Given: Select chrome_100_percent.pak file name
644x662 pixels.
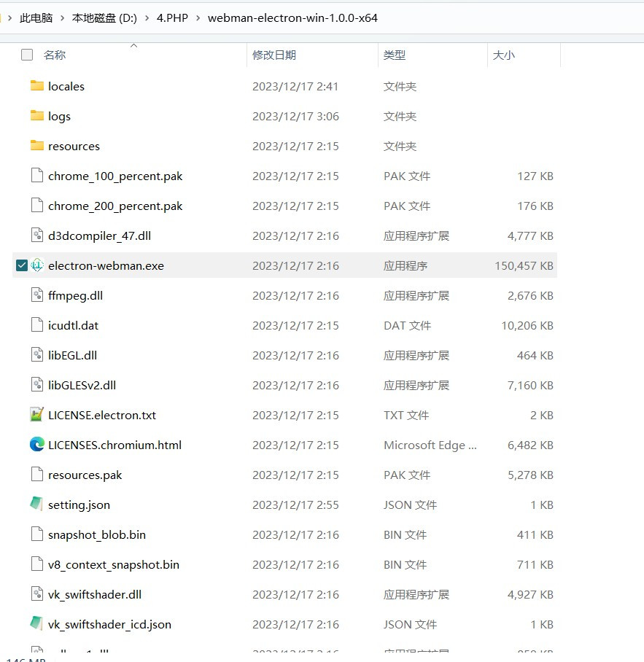Looking at the screenshot, I should pos(115,176).
